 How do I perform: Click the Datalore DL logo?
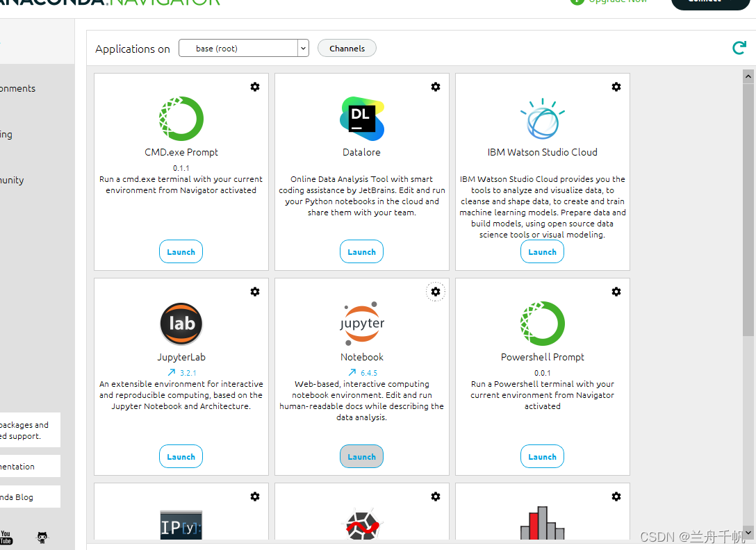click(x=361, y=119)
